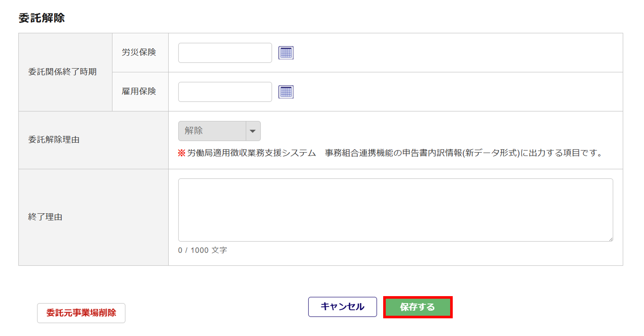Click the 0 / 1000 文字 counter
This screenshot has width=644, height=336.
click(x=203, y=250)
